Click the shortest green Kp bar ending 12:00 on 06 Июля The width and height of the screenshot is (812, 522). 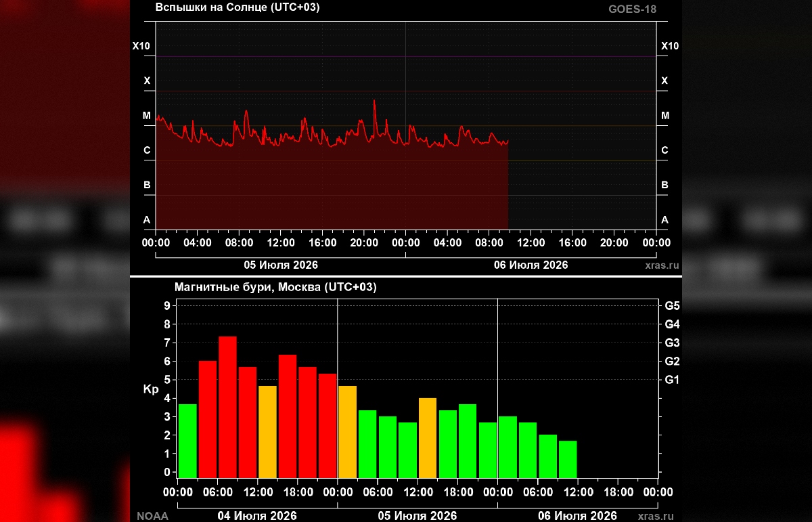(x=568, y=459)
